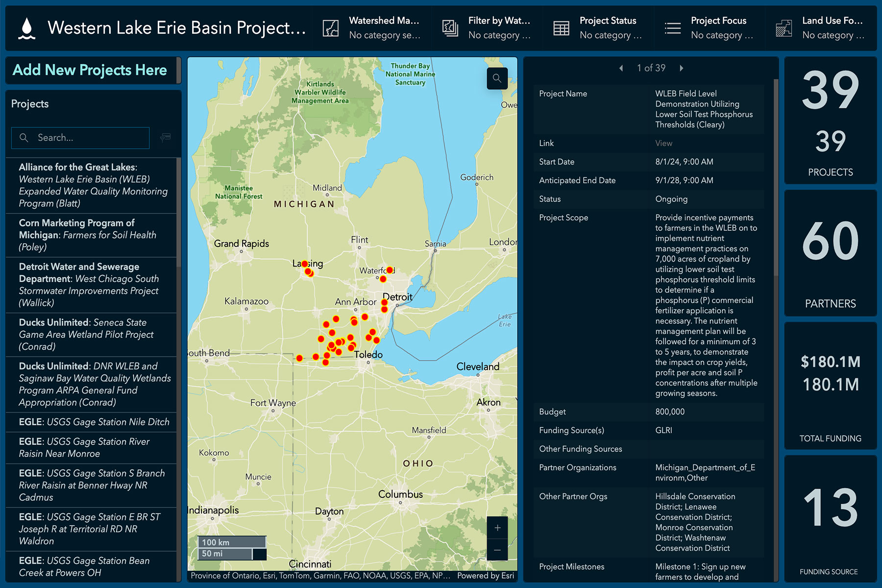
Task: Click the search magnifier in Projects list
Action: tap(24, 138)
